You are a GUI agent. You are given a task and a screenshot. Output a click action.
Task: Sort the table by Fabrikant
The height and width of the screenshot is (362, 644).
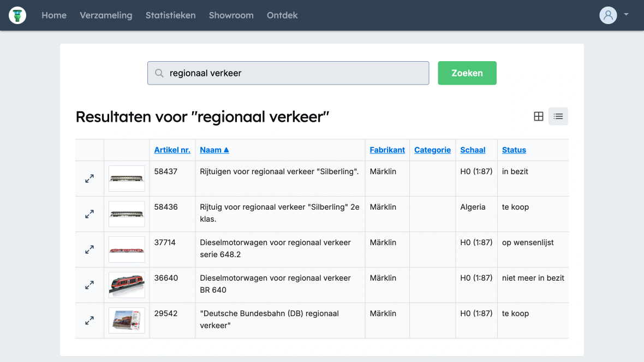coord(387,150)
